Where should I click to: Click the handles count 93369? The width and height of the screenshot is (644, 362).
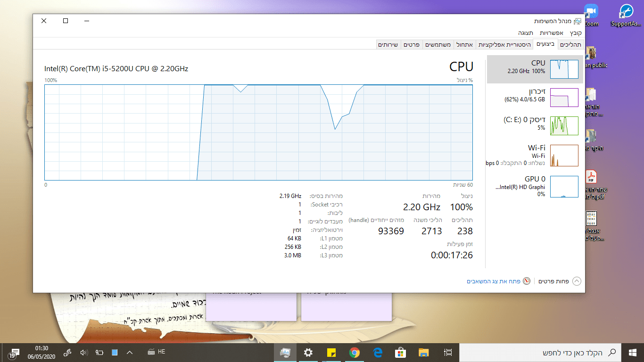[391, 231]
